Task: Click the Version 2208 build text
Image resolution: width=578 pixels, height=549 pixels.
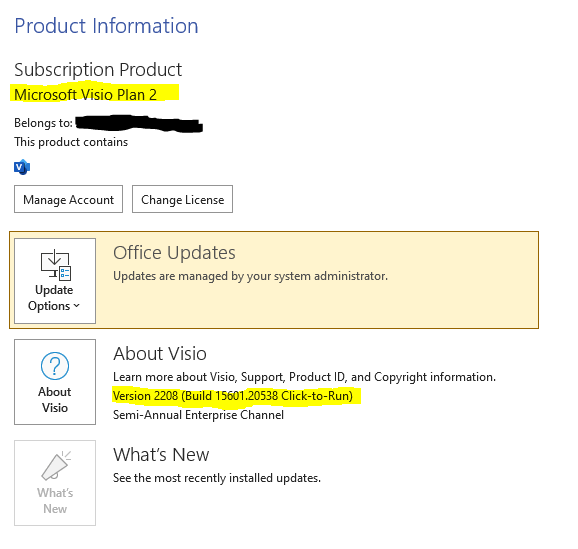Action: coord(233,396)
